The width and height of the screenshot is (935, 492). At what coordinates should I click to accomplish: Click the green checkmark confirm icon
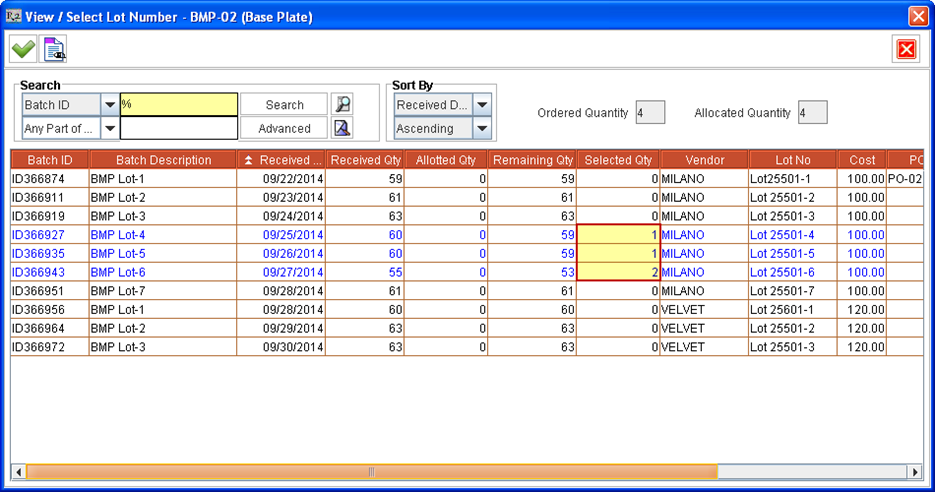coord(23,48)
